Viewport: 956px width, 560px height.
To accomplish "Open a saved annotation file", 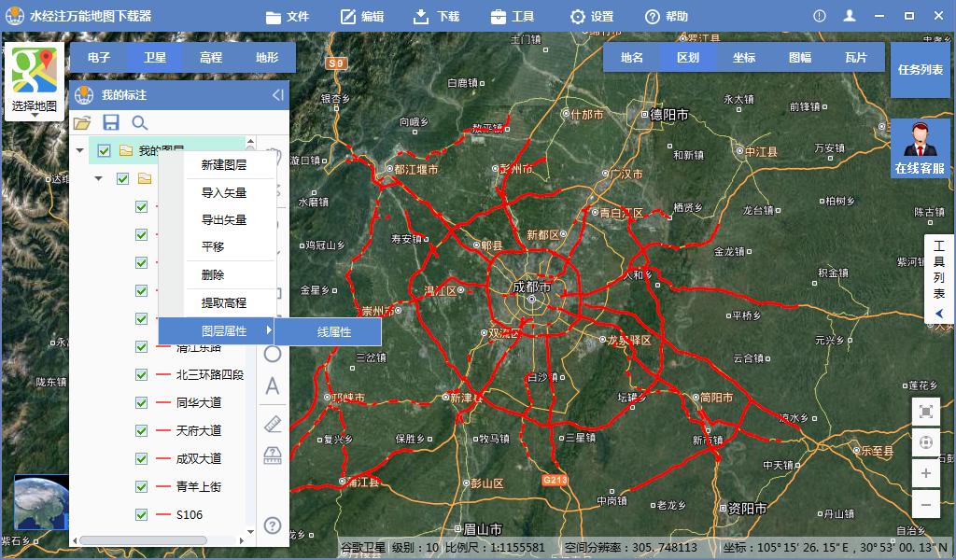I will click(82, 122).
